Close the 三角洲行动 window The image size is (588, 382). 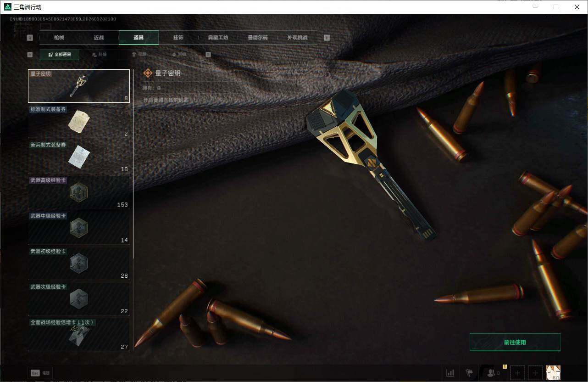click(577, 7)
